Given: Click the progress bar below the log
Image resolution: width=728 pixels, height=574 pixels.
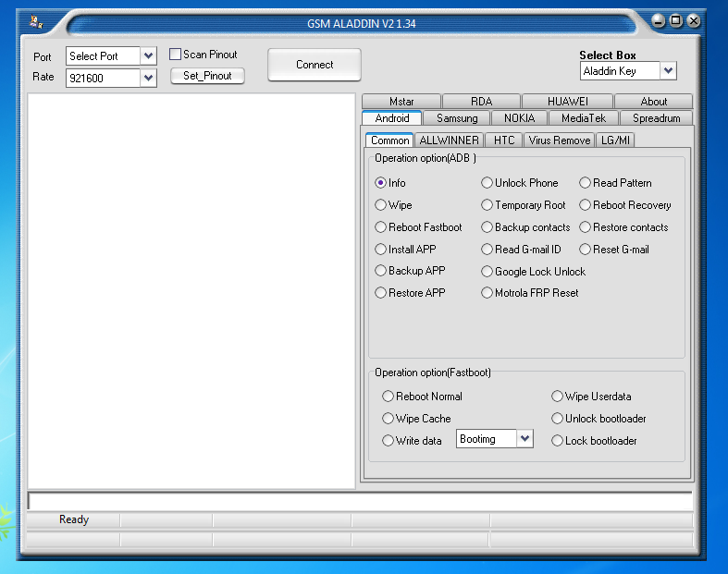Looking at the screenshot, I should (360, 501).
